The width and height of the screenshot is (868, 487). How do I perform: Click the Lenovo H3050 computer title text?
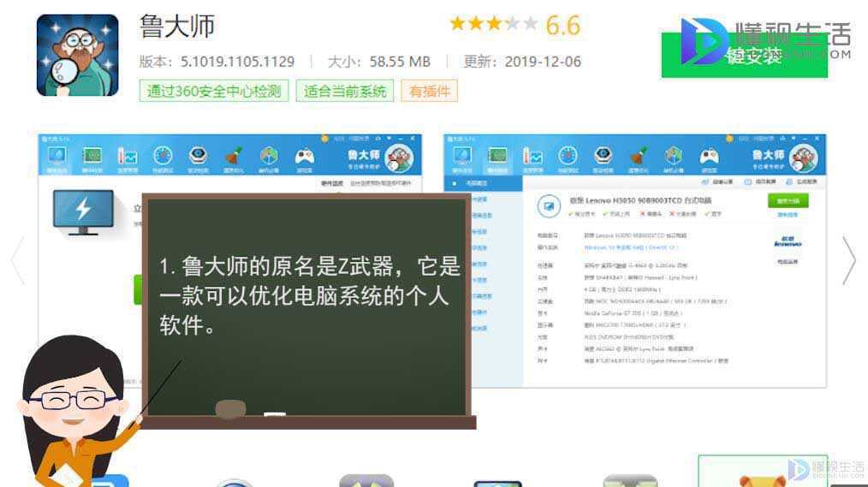[x=640, y=200]
